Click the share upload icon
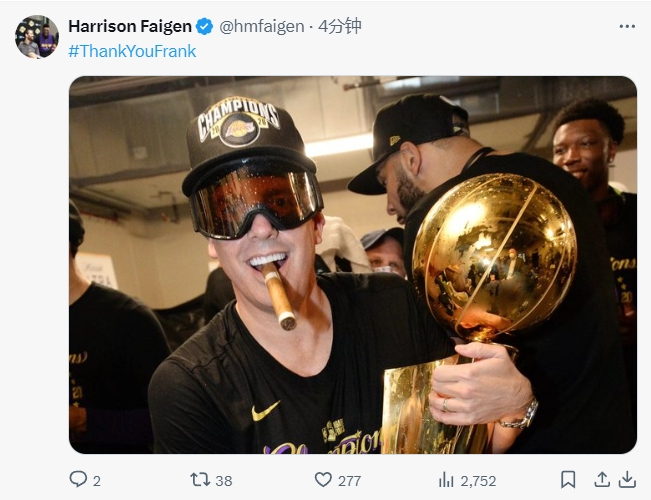Screen dimensions: 651x500 tap(602, 480)
